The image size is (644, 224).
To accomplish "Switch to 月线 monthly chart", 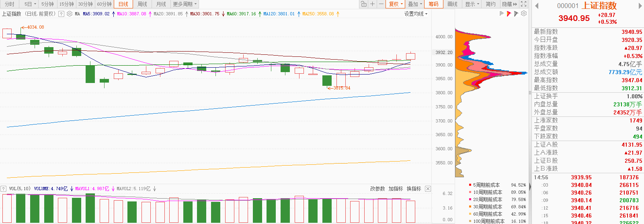I will click(161, 4).
